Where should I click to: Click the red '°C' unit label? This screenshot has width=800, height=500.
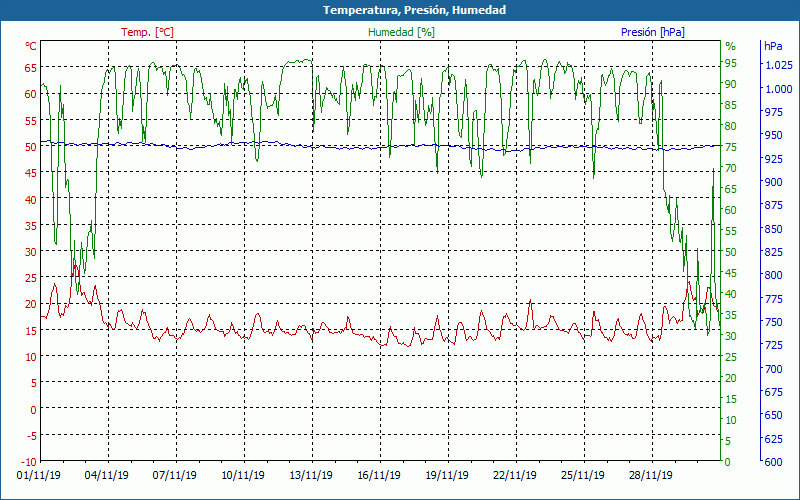pos(31,46)
